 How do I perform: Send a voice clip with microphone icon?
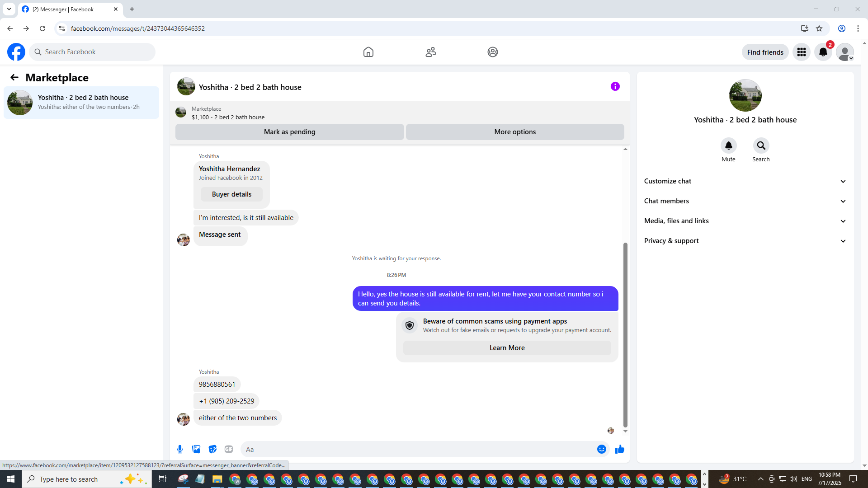point(180,449)
